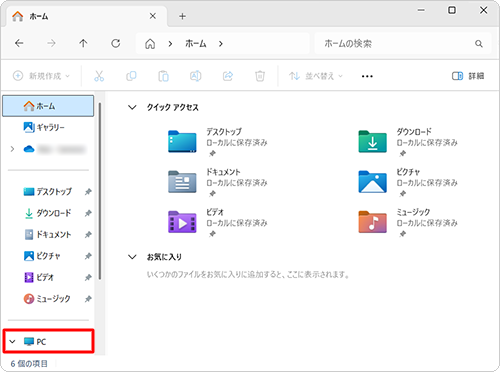500x372 pixels.
Task: Open ミュージック in the sidebar
Action: 47,299
